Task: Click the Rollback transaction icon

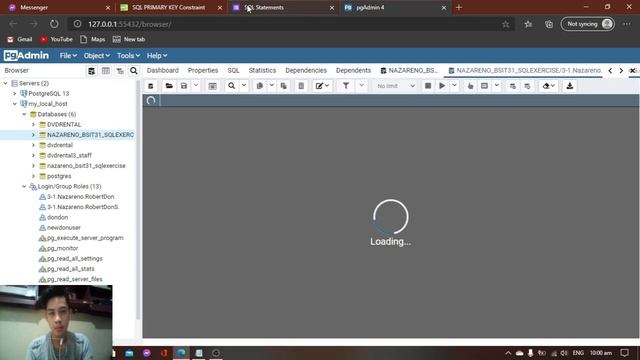Action: tap(527, 86)
